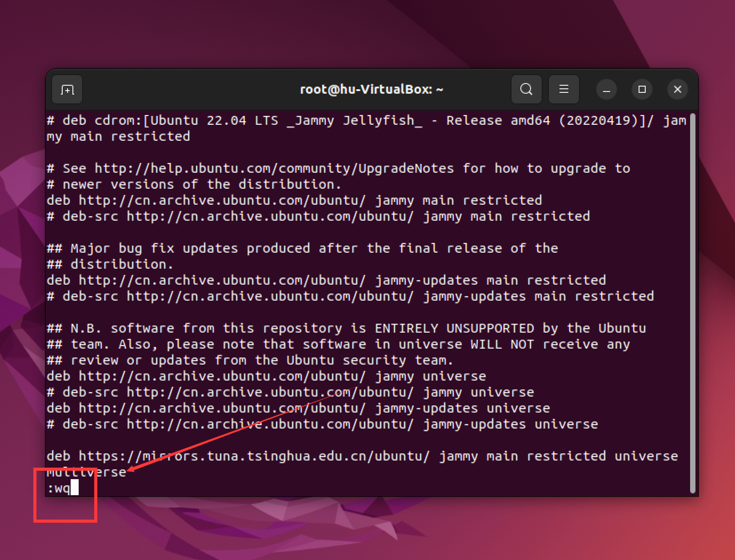Click the :wq command text
This screenshot has height=560, width=735.
[x=59, y=489]
